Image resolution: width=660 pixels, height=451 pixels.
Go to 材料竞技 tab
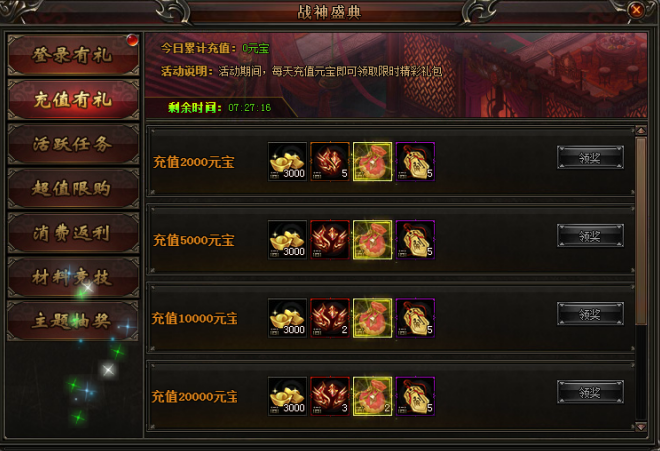tap(73, 277)
